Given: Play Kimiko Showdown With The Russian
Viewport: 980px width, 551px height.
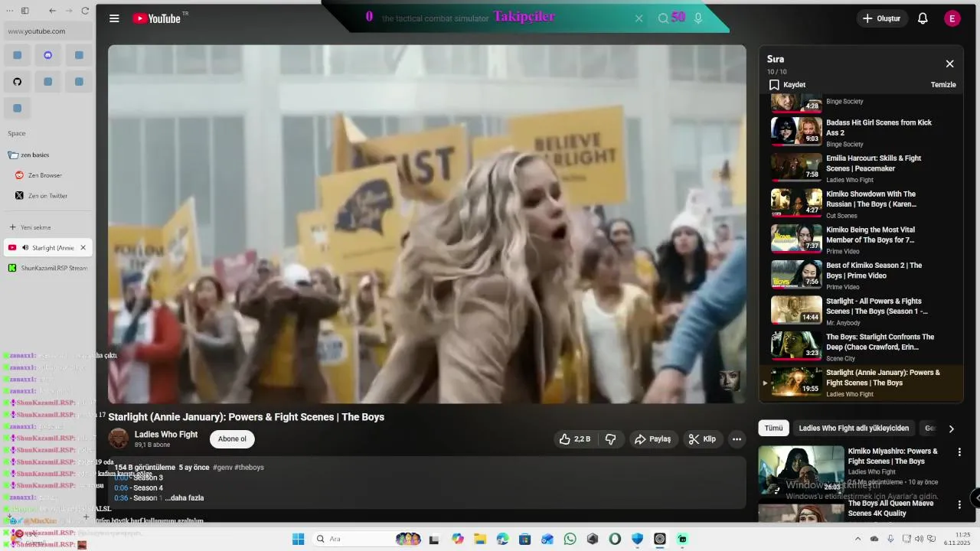Looking at the screenshot, I should pos(861,203).
